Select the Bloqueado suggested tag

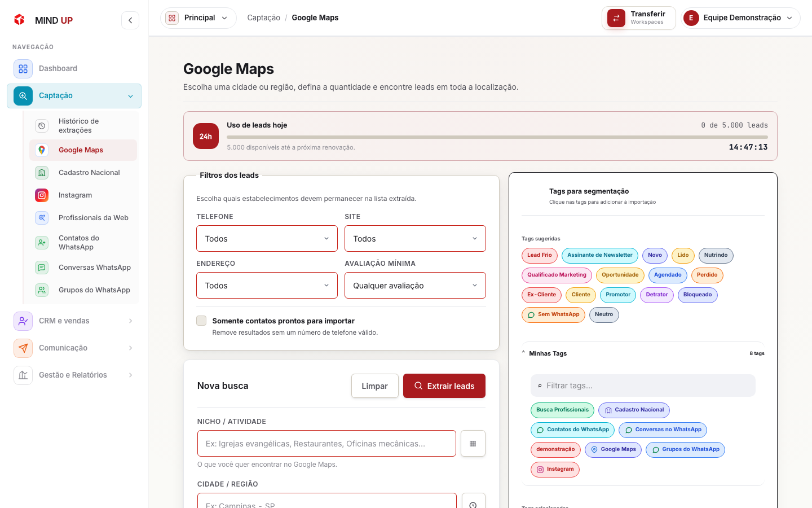click(698, 295)
